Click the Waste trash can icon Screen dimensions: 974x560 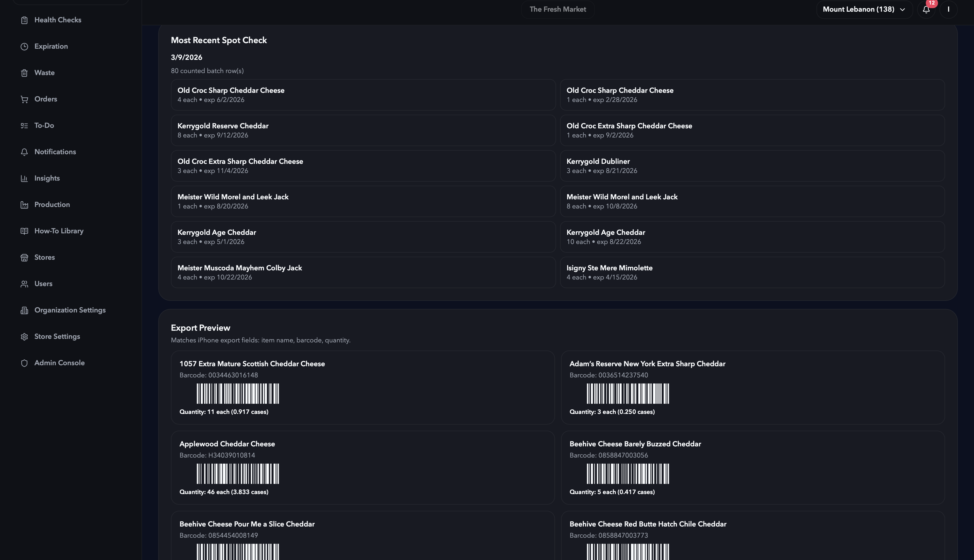point(24,73)
